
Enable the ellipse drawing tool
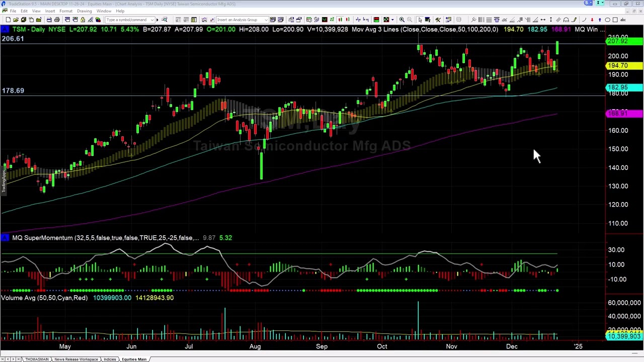coord(608,20)
